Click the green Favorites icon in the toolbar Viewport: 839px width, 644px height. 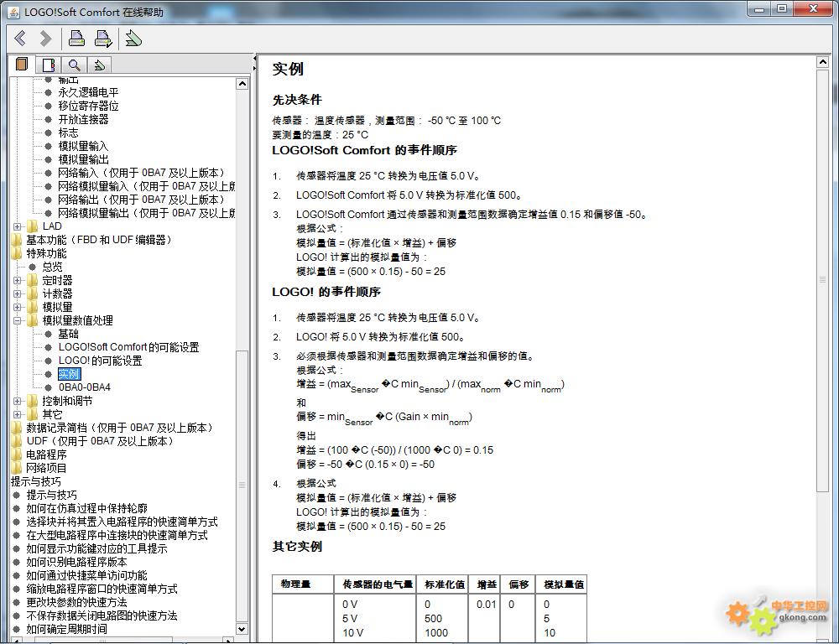tap(133, 39)
